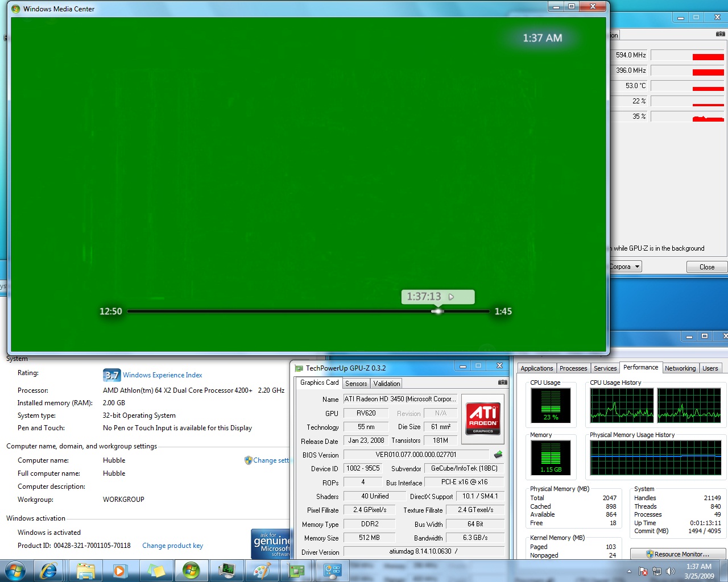Click the Driver Version field in GPU-Z
Viewport: 728px width, 582px height.
[424, 551]
